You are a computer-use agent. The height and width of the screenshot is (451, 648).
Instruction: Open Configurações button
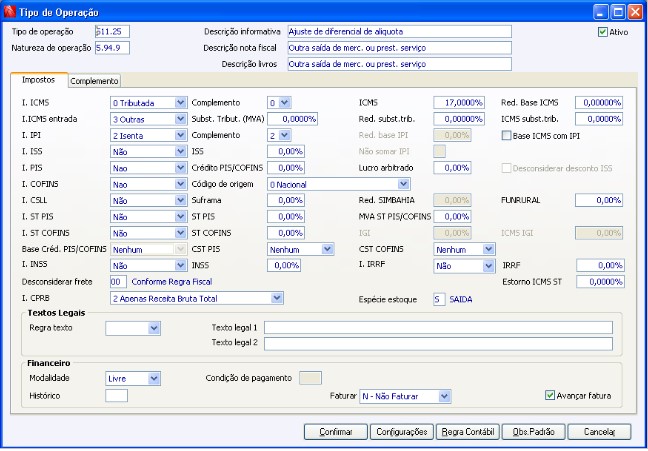click(x=401, y=432)
